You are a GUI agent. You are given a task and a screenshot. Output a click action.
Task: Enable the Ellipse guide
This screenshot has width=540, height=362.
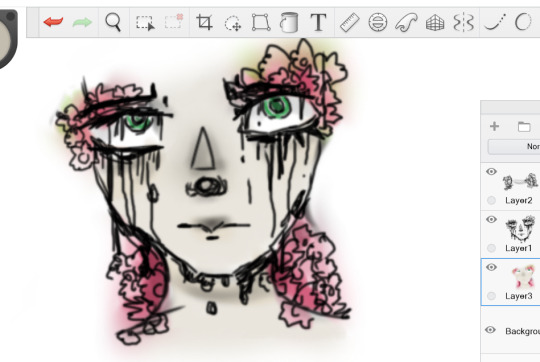(x=378, y=22)
